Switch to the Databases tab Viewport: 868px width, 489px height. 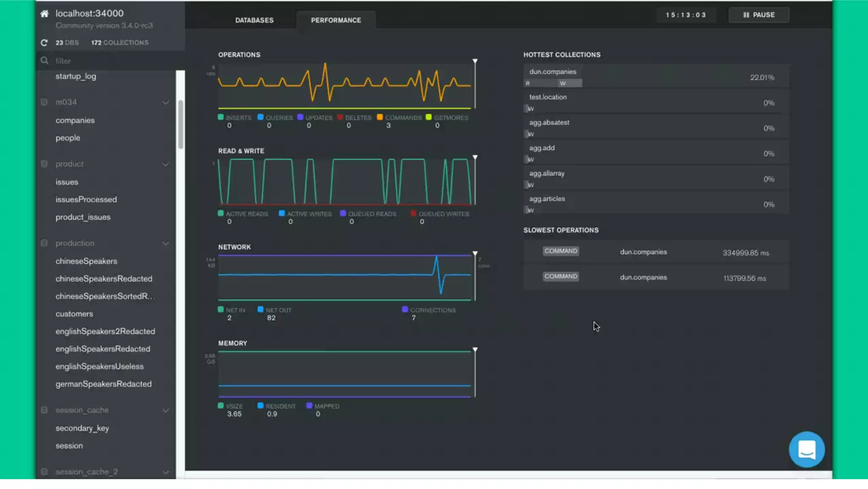(254, 20)
